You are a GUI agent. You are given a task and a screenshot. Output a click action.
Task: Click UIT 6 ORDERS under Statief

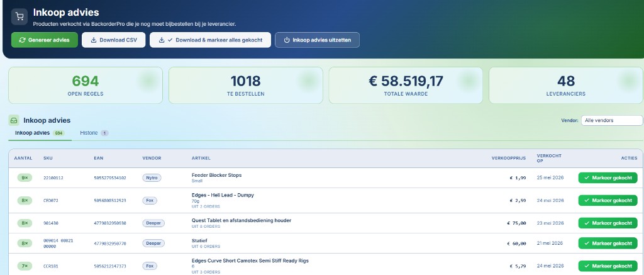pos(206,247)
